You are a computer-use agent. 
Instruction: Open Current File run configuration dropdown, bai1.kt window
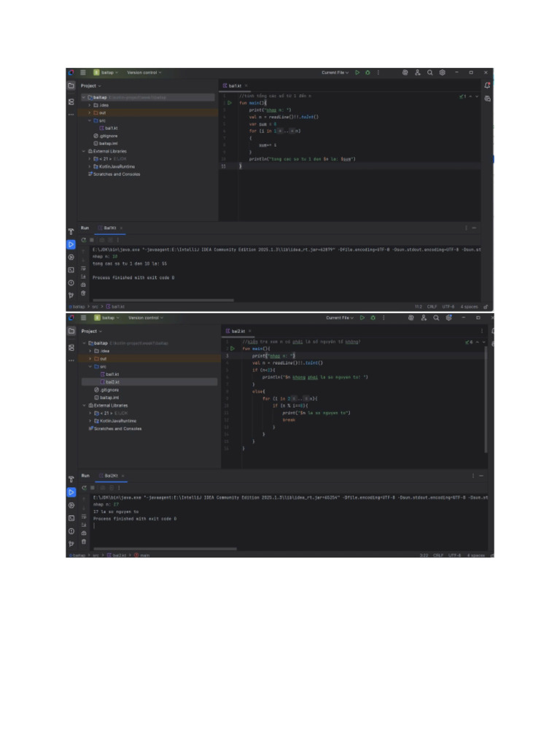click(x=335, y=72)
